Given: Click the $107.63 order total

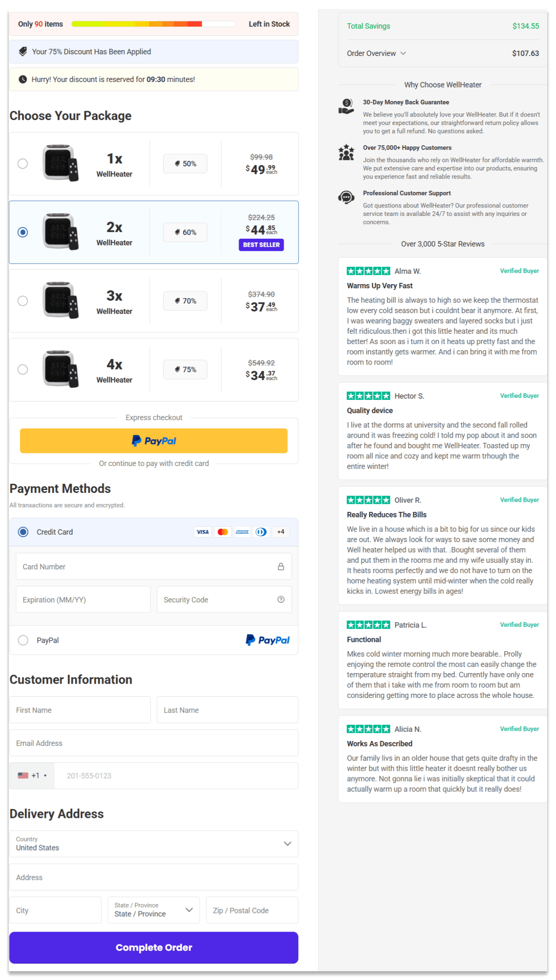Looking at the screenshot, I should pos(526,53).
